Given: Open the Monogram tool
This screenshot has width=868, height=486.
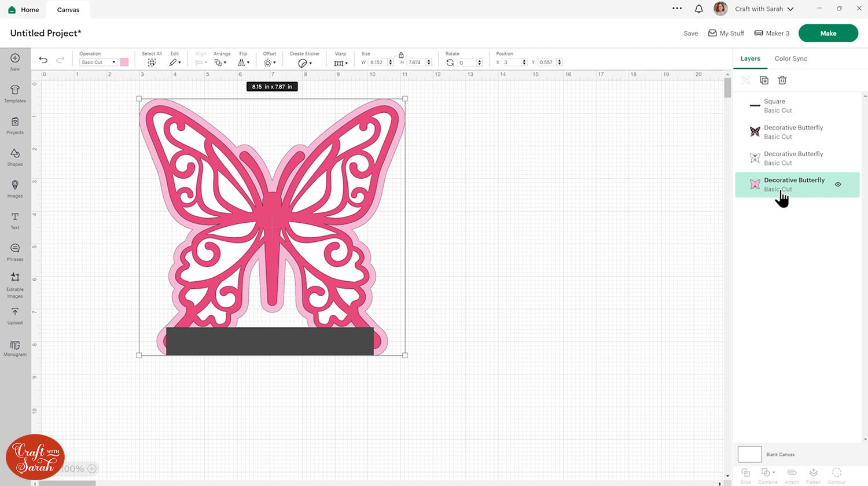Looking at the screenshot, I should 15,348.
